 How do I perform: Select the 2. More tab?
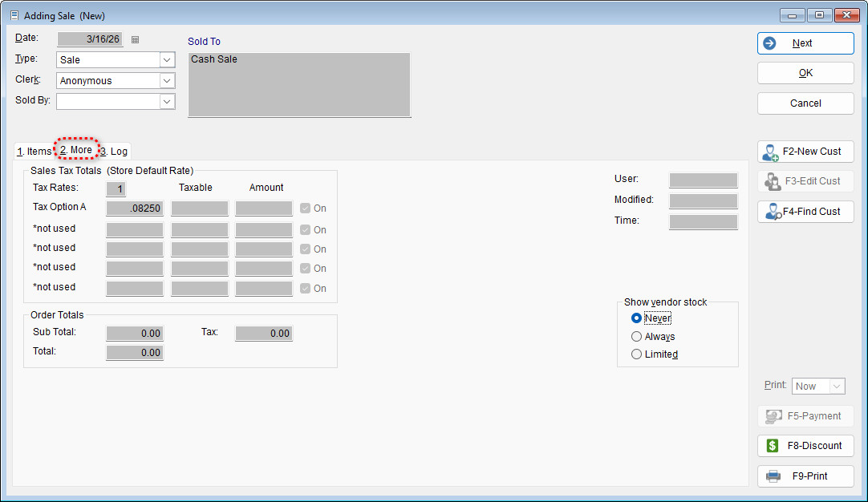point(76,150)
